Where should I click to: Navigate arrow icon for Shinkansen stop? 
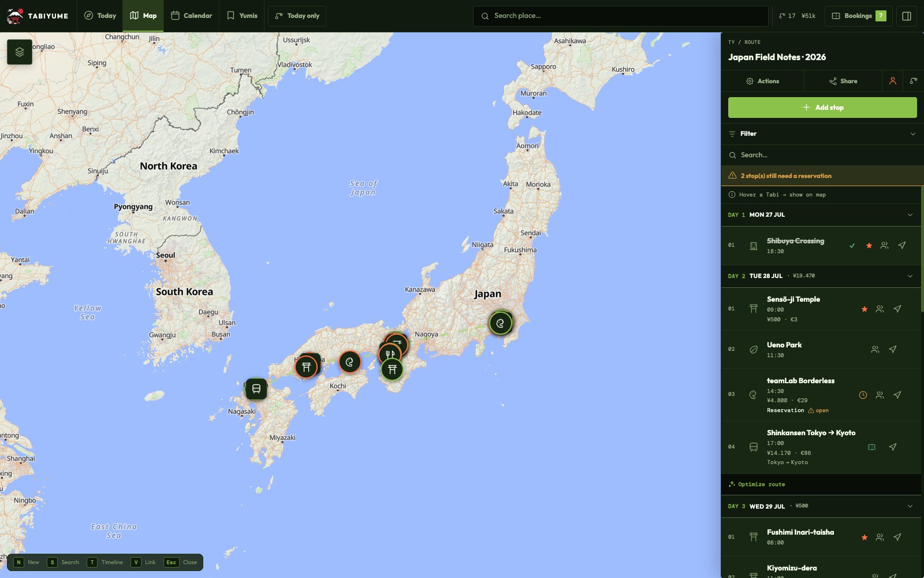tap(892, 447)
